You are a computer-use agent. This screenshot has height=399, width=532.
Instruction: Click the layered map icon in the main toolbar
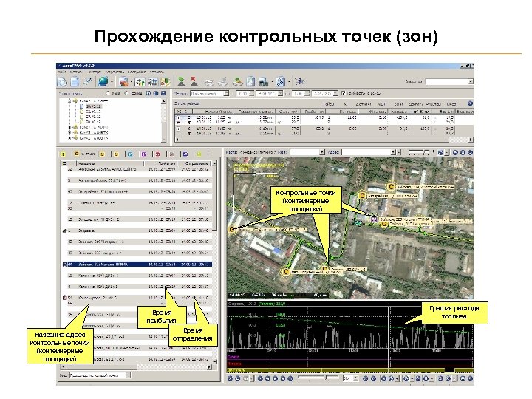pyautogui.click(x=237, y=82)
